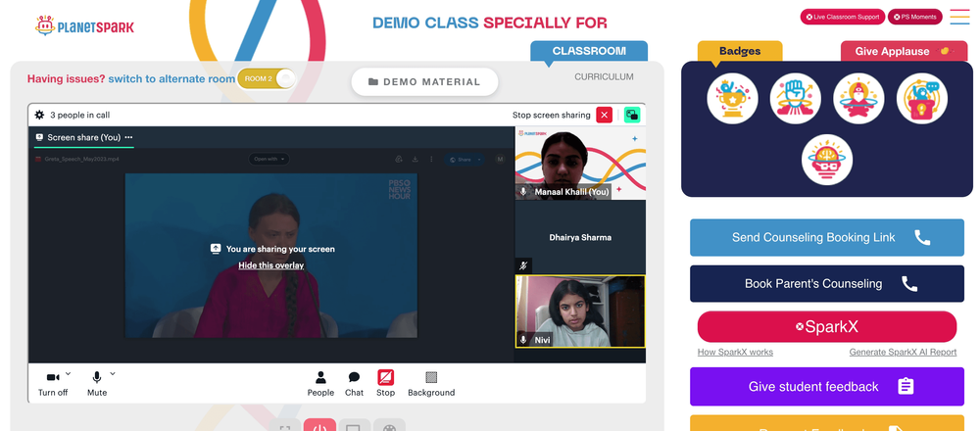Click mic icon on Manaal Khalil's tile
Image resolution: width=980 pixels, height=431 pixels.
tap(523, 192)
